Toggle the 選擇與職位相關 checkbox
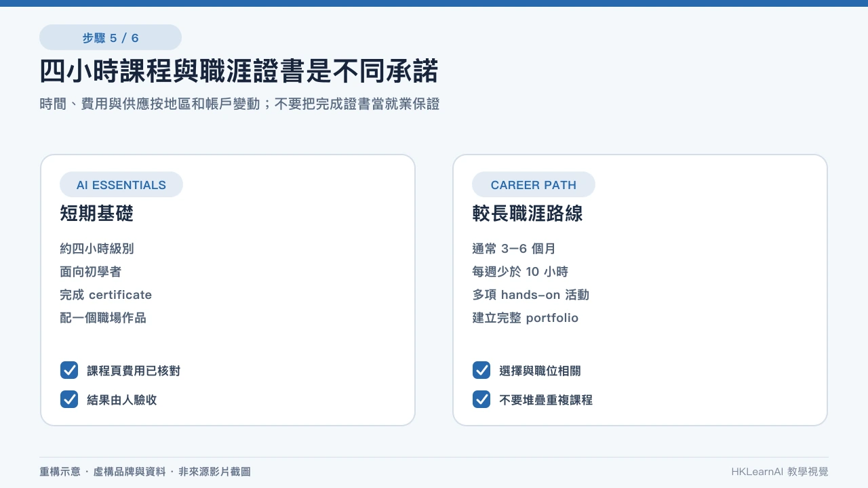Screen dimensions: 868x488 [481, 370]
